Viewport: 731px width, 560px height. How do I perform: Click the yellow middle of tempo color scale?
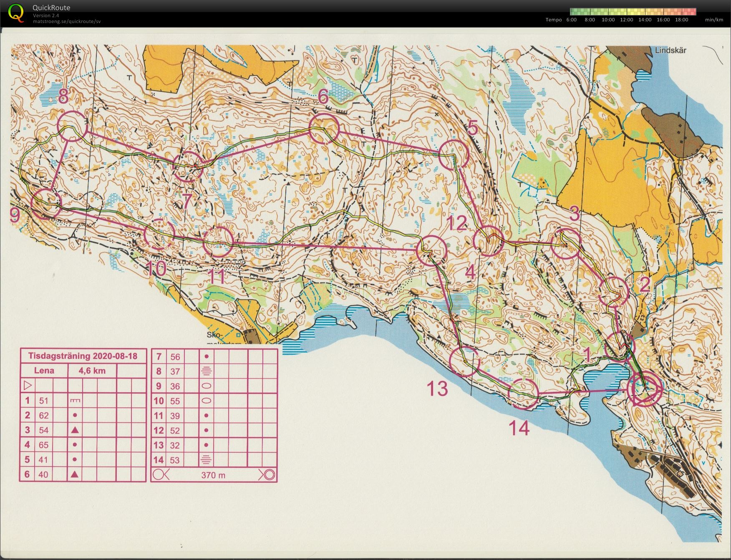tap(633, 12)
